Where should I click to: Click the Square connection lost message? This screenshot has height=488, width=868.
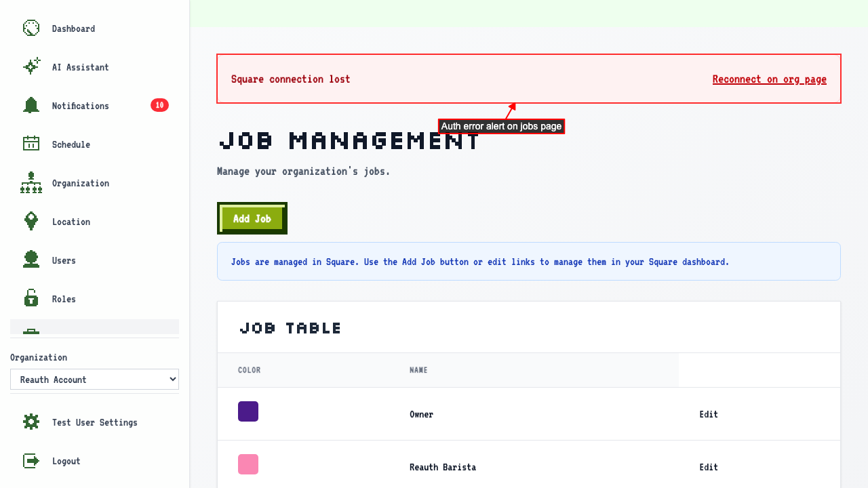(x=291, y=79)
